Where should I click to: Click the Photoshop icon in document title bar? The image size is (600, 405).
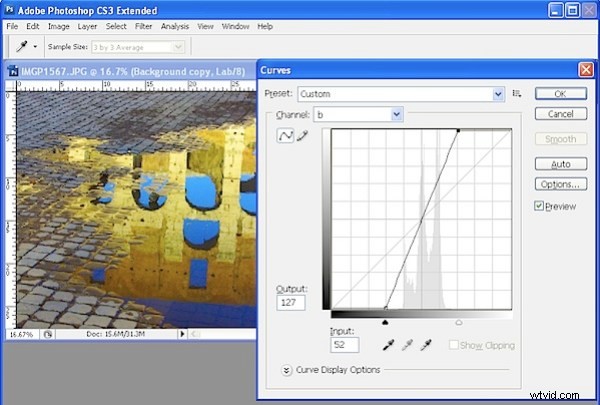(x=13, y=71)
